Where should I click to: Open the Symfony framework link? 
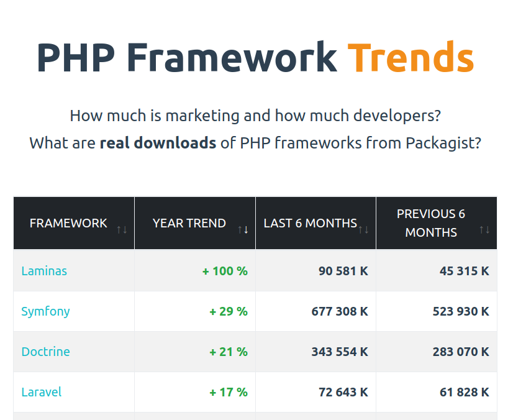point(45,311)
